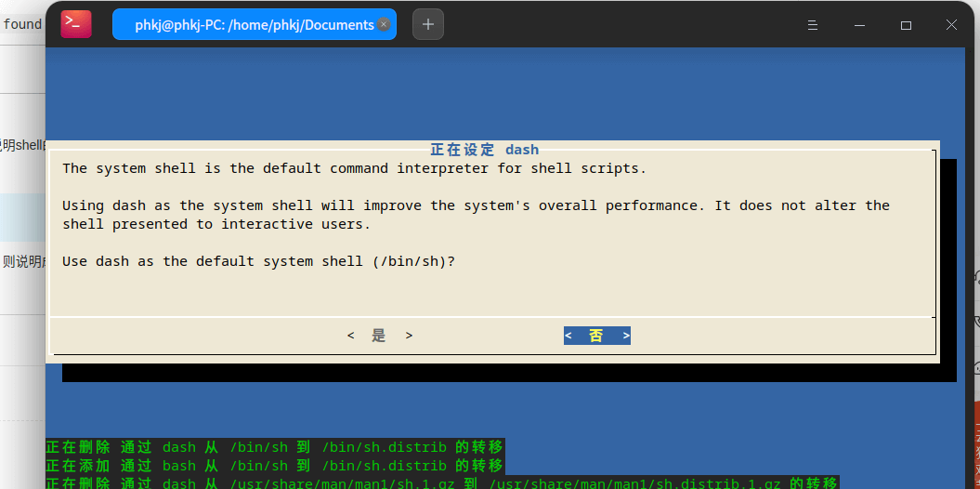Click the "正在设定 dash" dialog title
This screenshot has height=489, width=980.
pos(484,150)
